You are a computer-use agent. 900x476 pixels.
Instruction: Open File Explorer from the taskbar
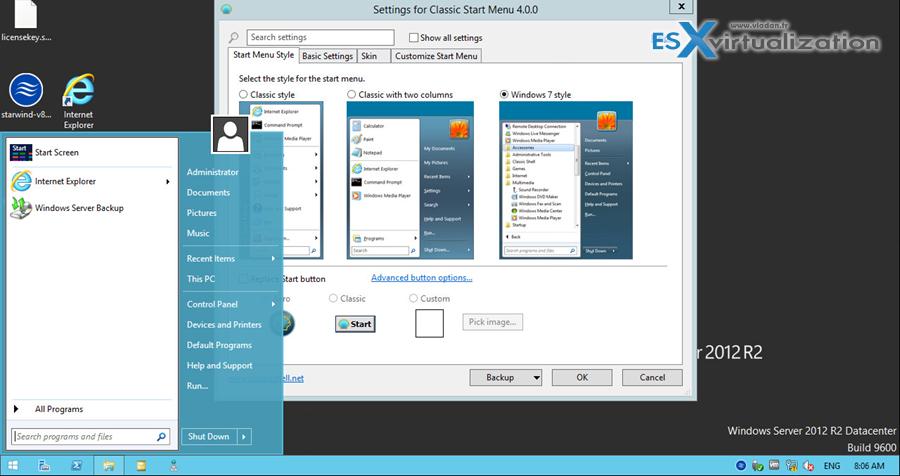tap(108, 466)
